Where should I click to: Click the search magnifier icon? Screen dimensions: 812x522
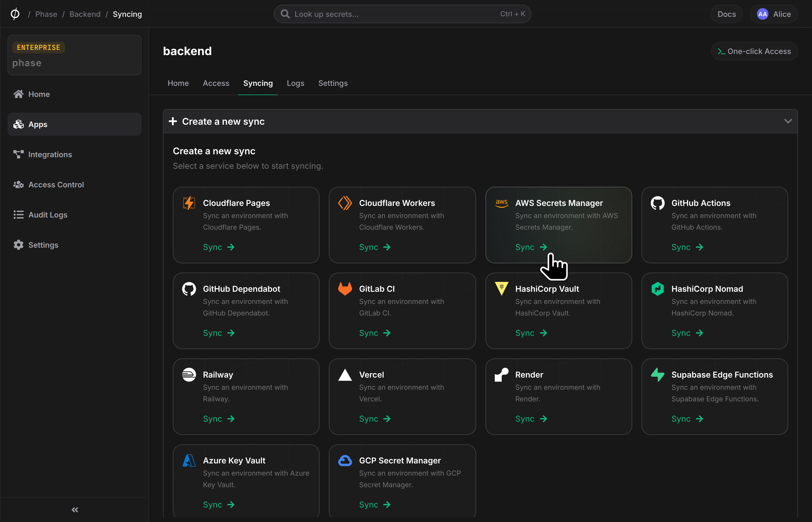click(285, 14)
